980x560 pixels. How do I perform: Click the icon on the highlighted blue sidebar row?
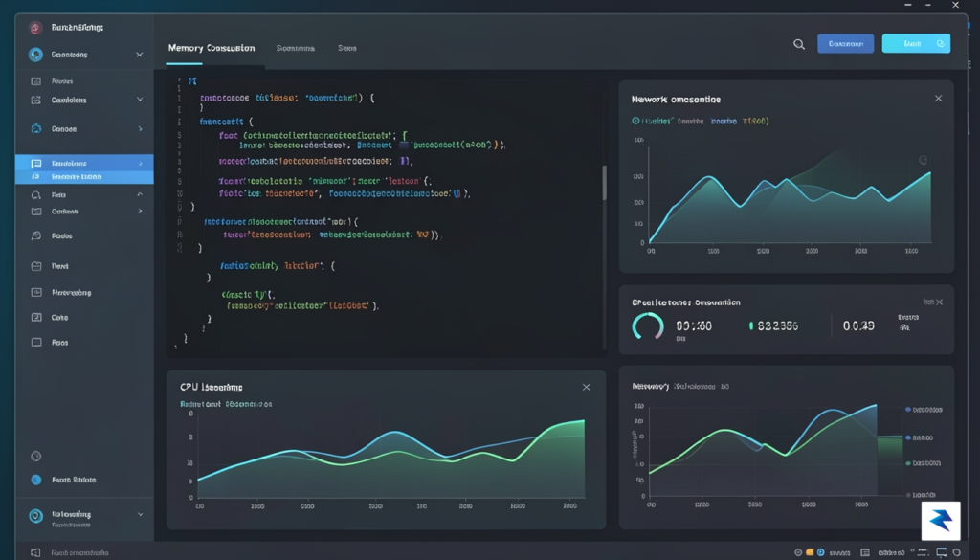tap(36, 163)
